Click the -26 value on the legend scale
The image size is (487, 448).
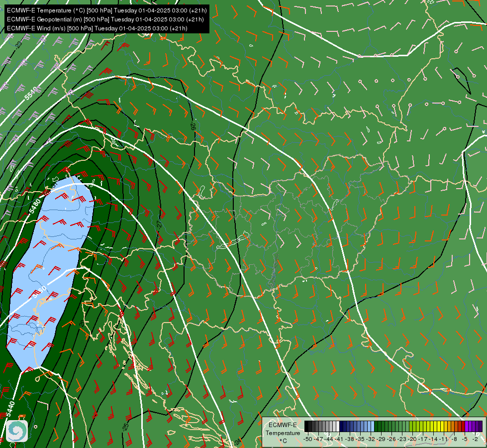click(x=391, y=440)
